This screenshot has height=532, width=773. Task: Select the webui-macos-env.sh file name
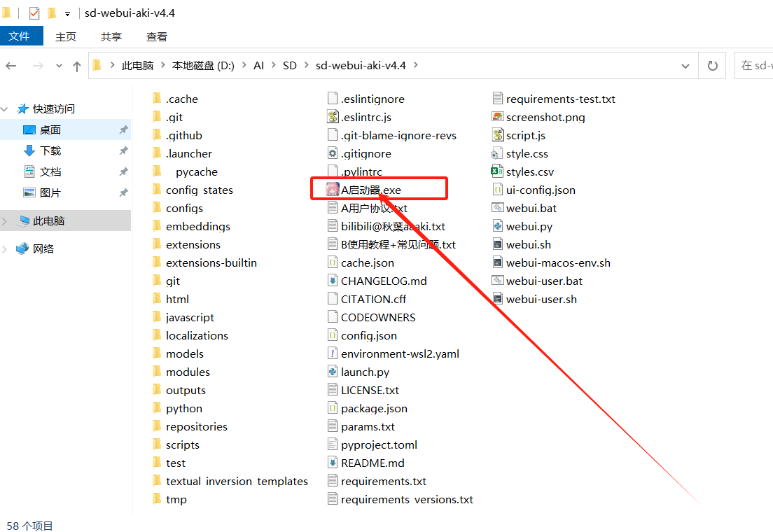[558, 262]
